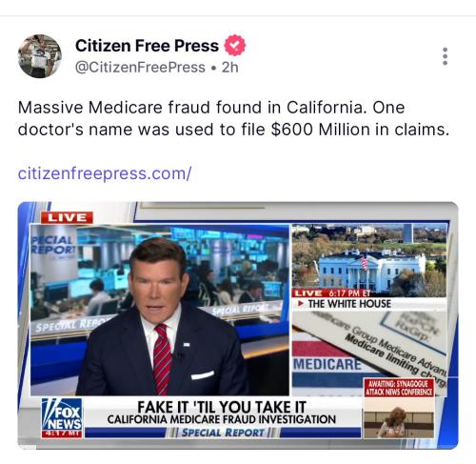Follow the citizenfreepress.com/ link
The image size is (476, 464).
(x=105, y=173)
